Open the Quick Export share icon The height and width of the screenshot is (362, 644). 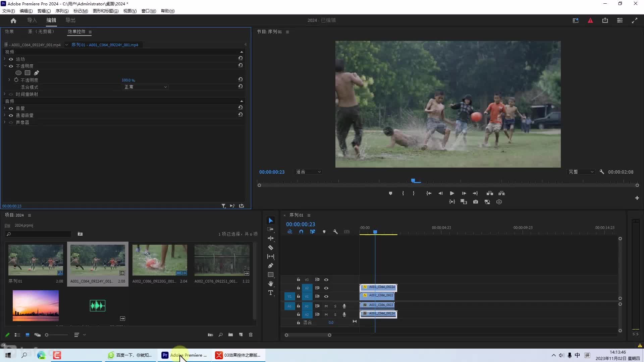coord(605,20)
